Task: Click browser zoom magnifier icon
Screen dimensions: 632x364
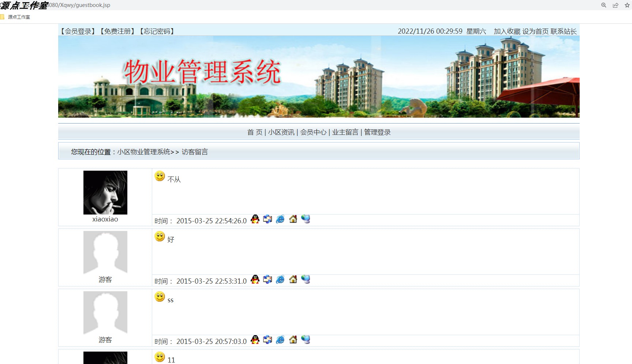Action: click(x=604, y=5)
